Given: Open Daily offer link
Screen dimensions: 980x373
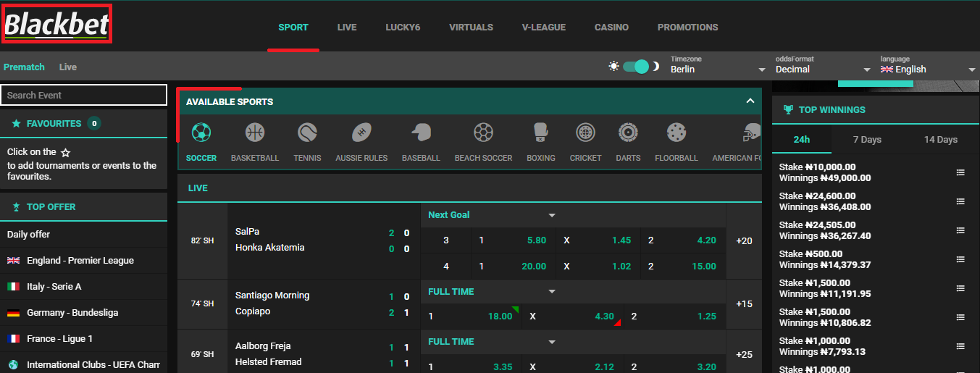Looking at the screenshot, I should pos(83,235).
